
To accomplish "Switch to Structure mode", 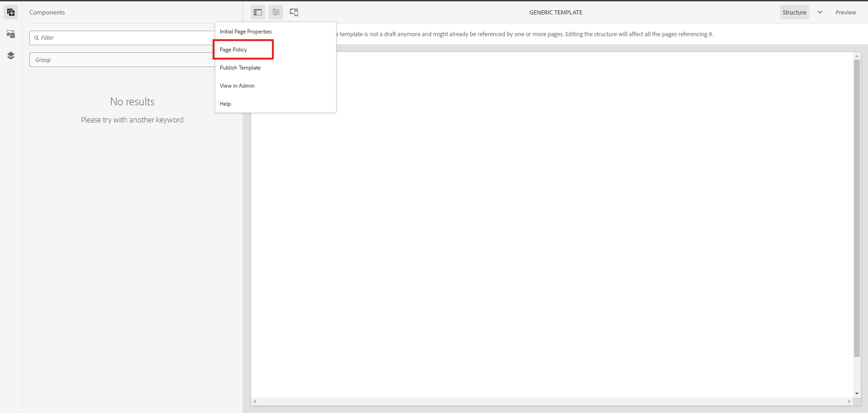I will (794, 12).
